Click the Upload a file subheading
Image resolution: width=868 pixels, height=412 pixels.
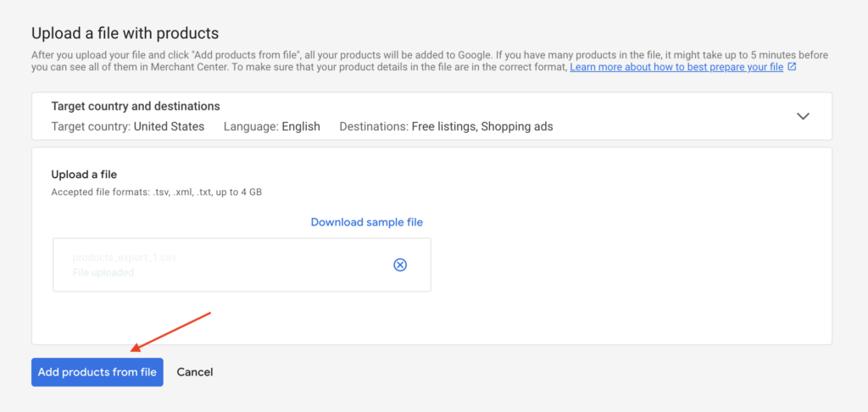pos(84,175)
